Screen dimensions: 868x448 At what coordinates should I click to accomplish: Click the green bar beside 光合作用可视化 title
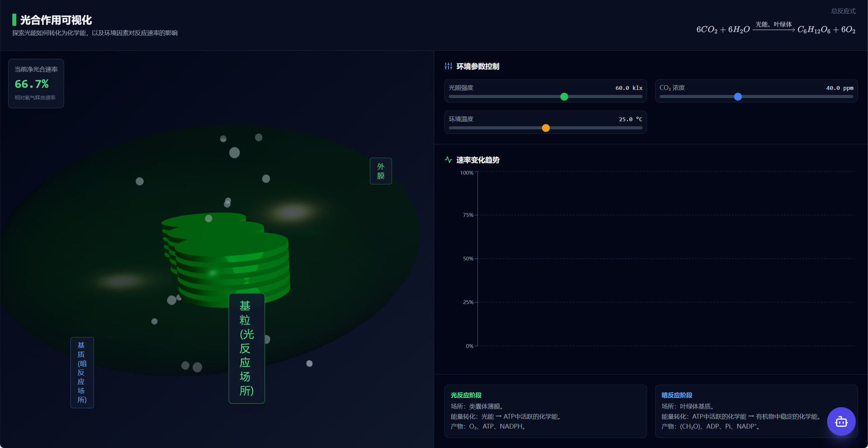(14, 20)
